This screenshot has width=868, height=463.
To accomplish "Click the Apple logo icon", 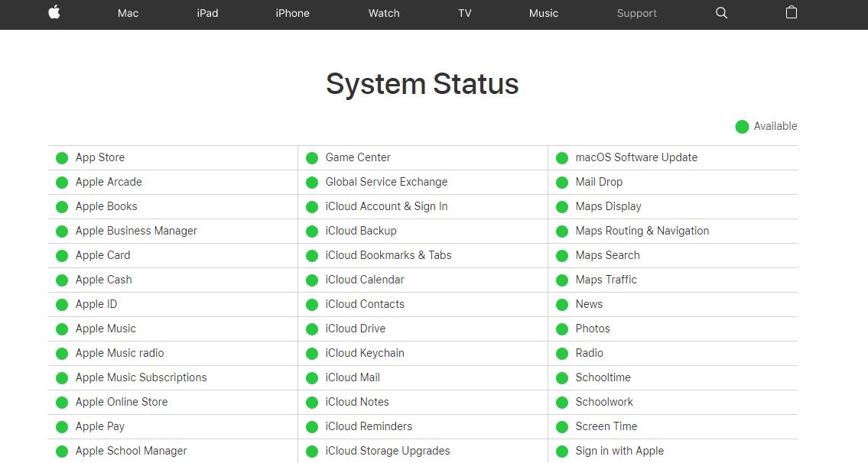I will pos(54,12).
